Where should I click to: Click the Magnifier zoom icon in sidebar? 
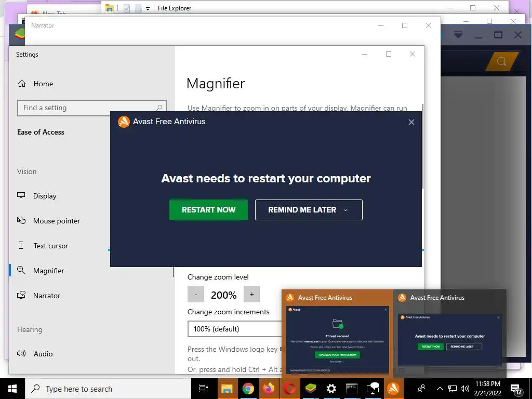21,270
